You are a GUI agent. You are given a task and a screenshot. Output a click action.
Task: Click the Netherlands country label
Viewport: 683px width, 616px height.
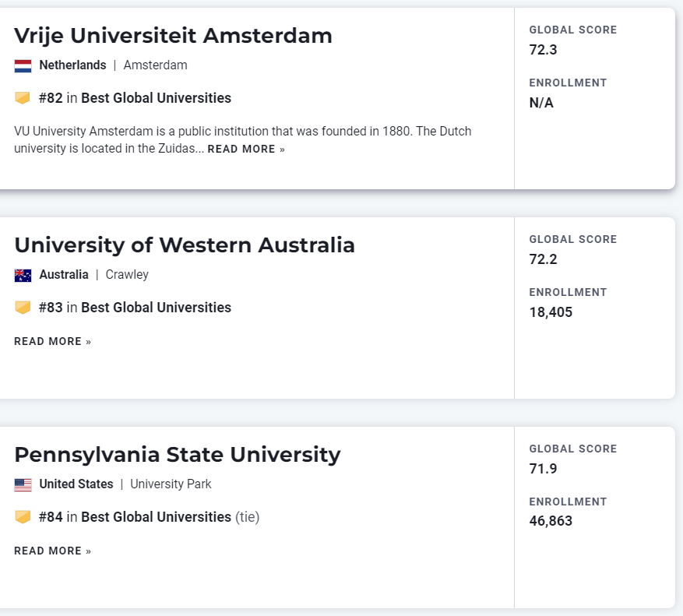tap(72, 65)
